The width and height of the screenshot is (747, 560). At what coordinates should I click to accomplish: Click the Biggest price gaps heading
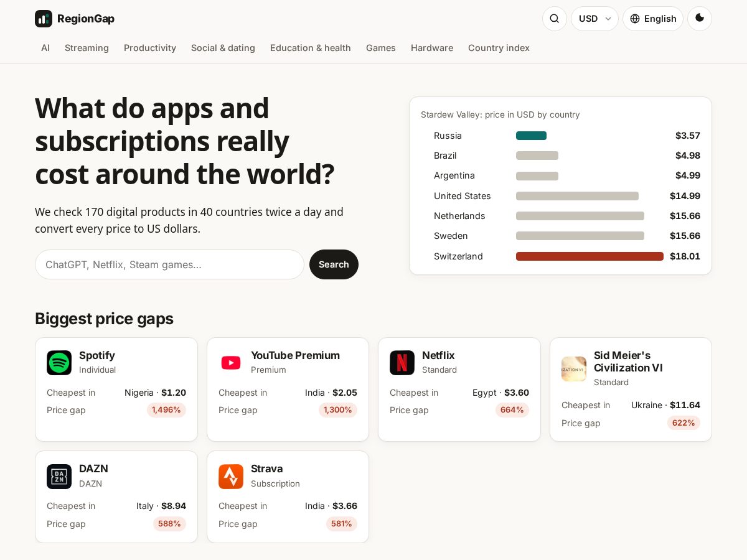(104, 319)
